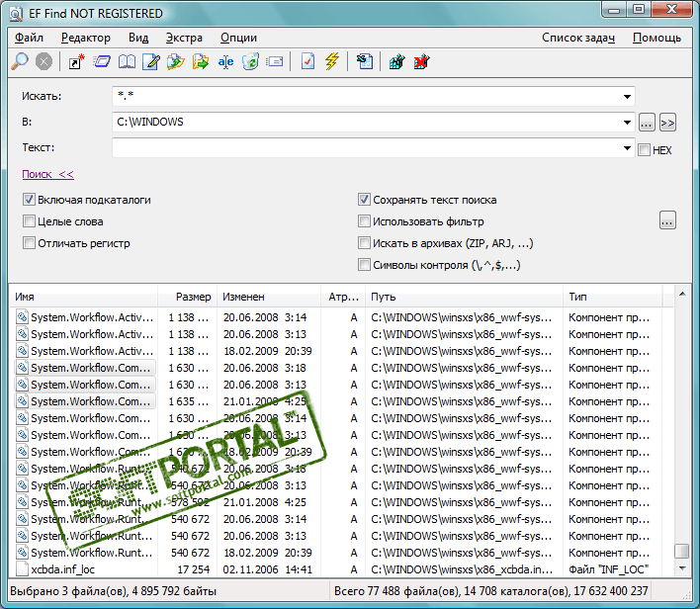Sort results by Размер column header
Viewport: 700px width, 609px height.
pyautogui.click(x=187, y=297)
